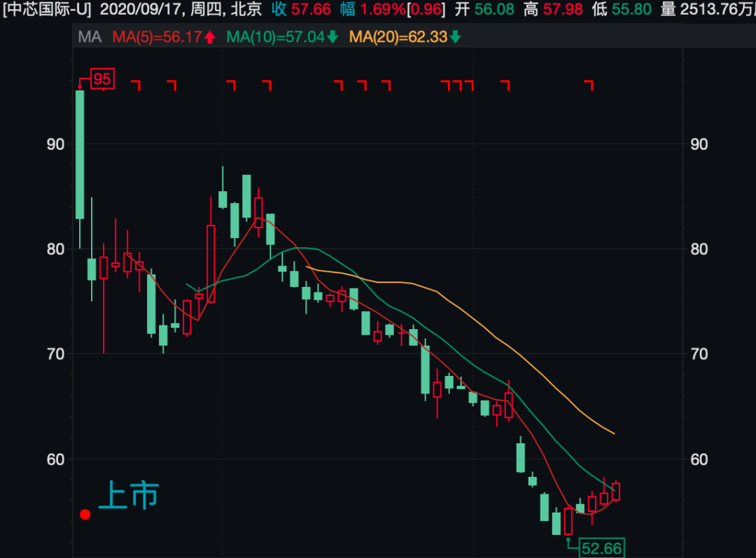Image resolution: width=756 pixels, height=558 pixels.
Task: Click the low price 55.80
Action: coord(631,8)
